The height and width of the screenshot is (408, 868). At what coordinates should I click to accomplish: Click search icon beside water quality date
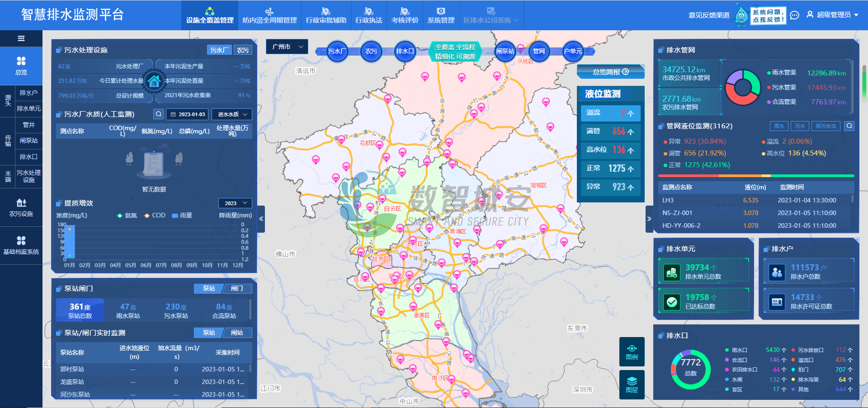(x=158, y=114)
